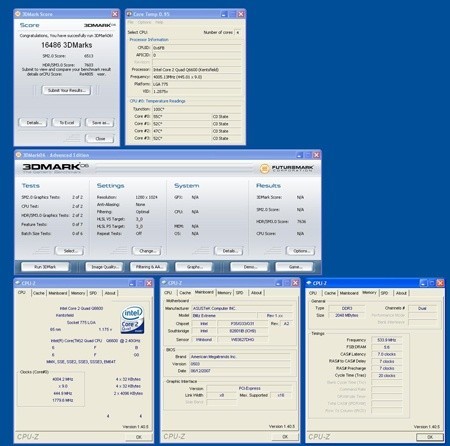Image resolution: width=450 pixels, height=446 pixels.
Task: Click the Futuremark Corporation logo
Action: tap(287, 168)
